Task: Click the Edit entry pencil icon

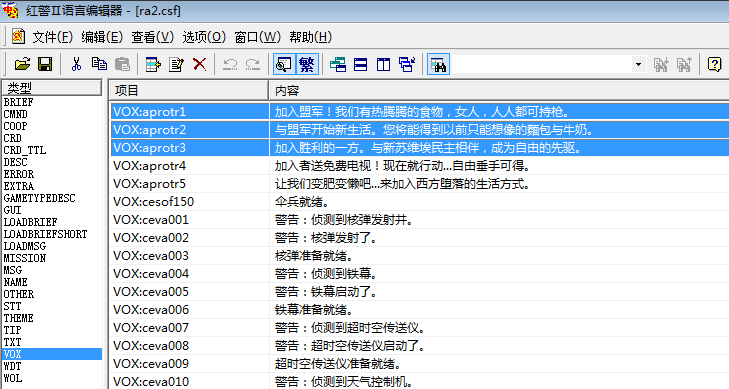Action: pyautogui.click(x=176, y=64)
